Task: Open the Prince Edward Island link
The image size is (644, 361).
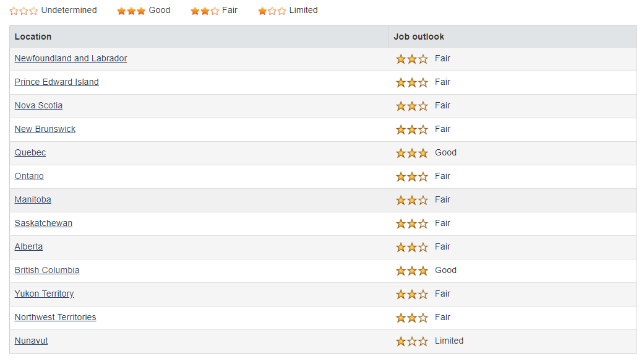Action: click(x=57, y=82)
